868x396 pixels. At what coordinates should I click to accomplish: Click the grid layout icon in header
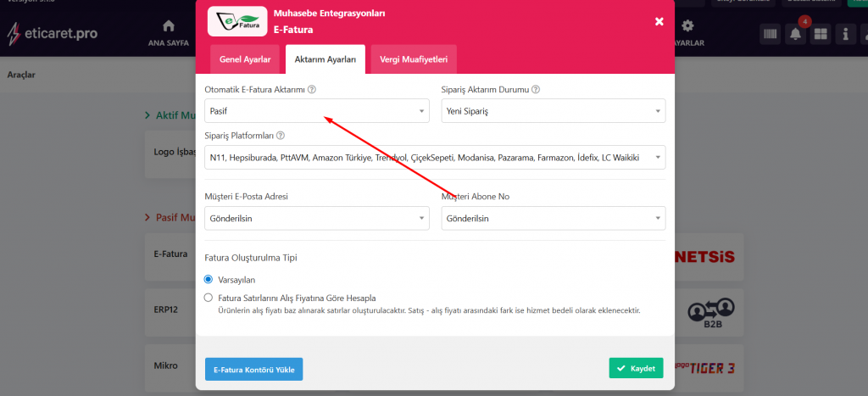(x=821, y=34)
